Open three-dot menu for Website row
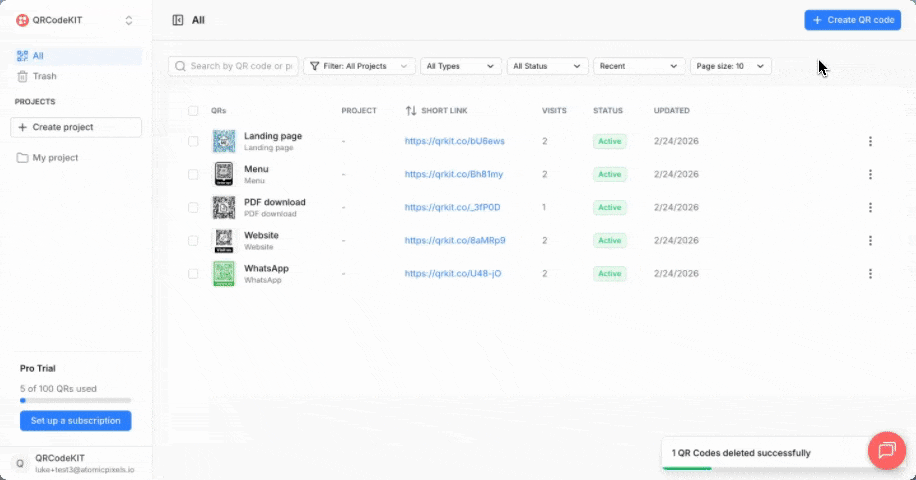Image resolution: width=916 pixels, height=480 pixels. [870, 240]
